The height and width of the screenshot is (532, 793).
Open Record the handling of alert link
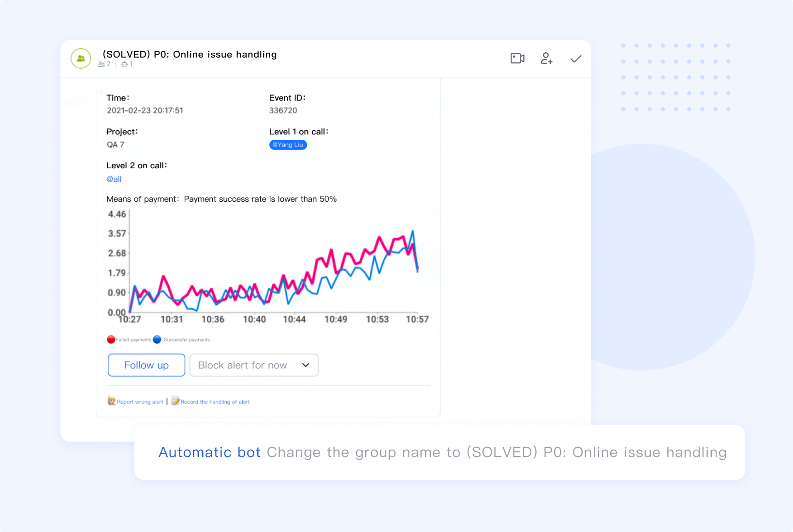click(215, 402)
